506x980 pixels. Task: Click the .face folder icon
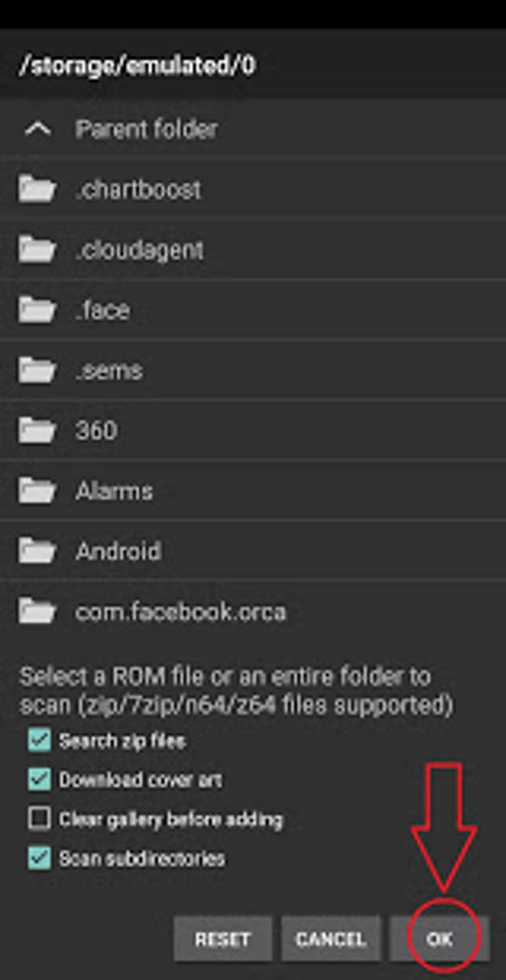coord(37,309)
